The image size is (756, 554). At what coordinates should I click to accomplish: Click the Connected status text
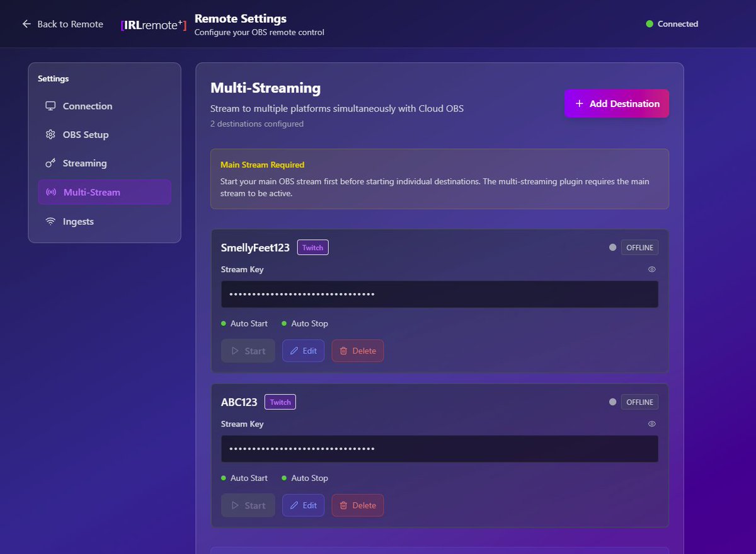(678, 24)
